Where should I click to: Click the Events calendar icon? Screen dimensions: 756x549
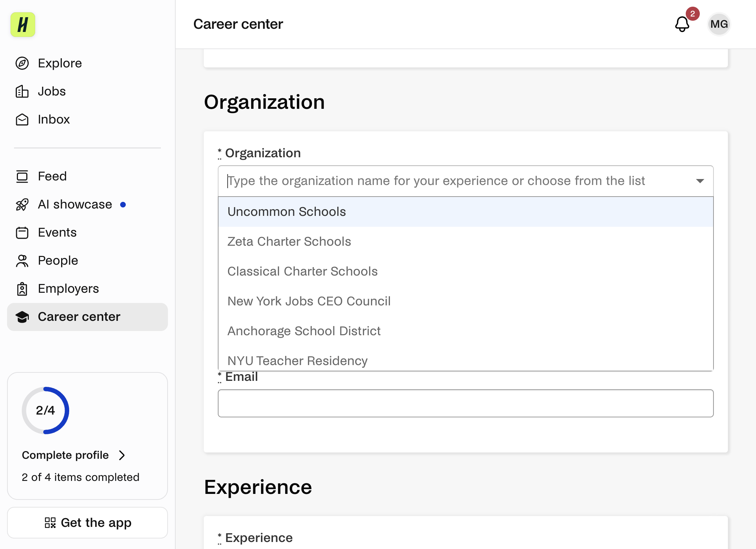tap(22, 232)
